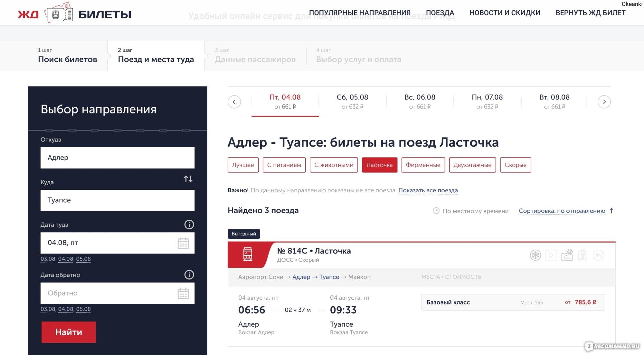Image resolution: width=644 pixels, height=355 pixels.
Task: Click the video play service icon
Action: point(551,255)
